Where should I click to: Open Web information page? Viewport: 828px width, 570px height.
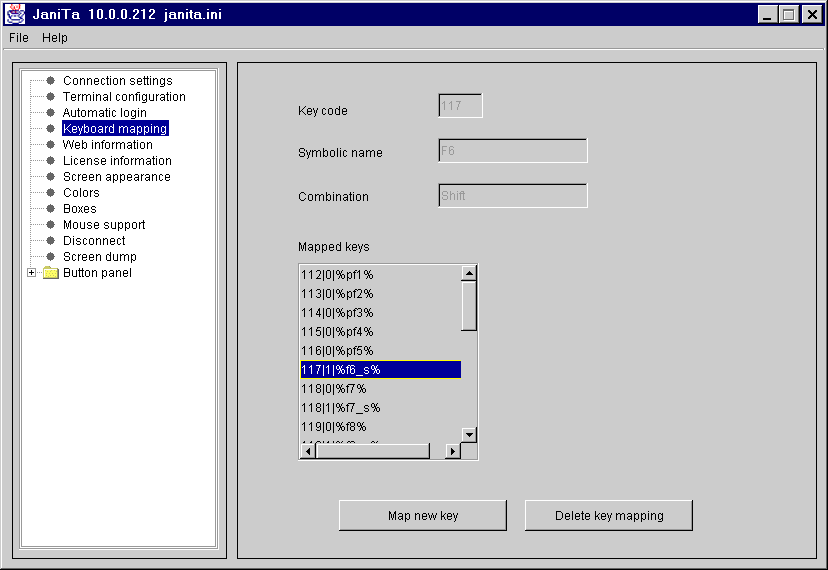pyautogui.click(x=108, y=145)
